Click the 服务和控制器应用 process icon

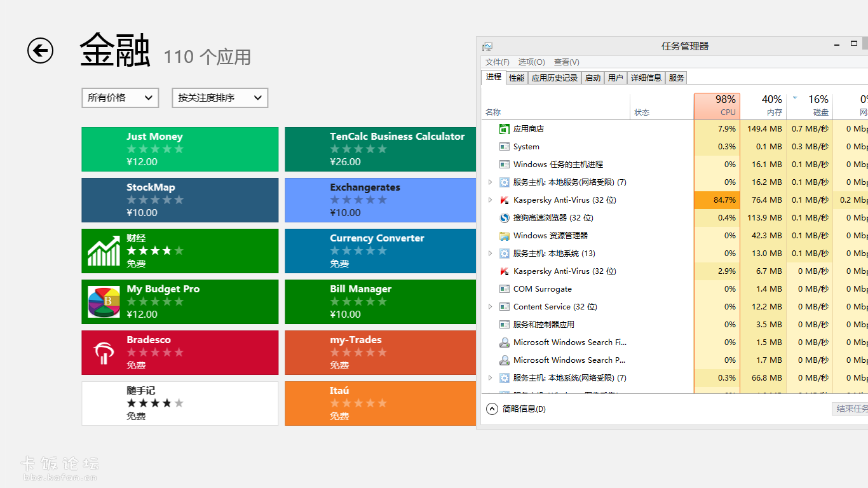click(x=505, y=324)
